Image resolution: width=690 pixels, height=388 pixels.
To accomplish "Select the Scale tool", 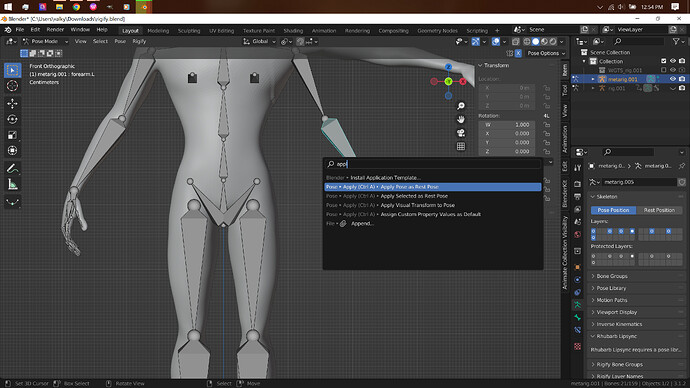I will (12, 135).
